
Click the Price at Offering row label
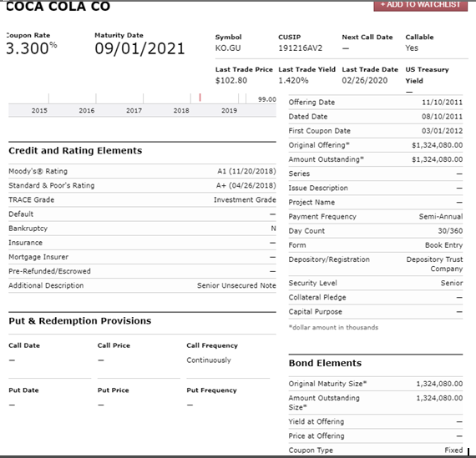click(x=316, y=435)
